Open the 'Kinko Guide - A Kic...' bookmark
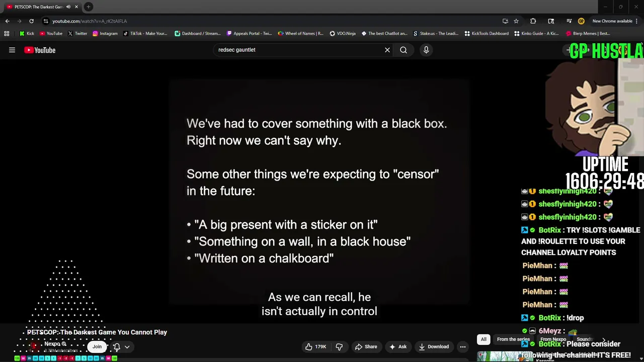The height and width of the screenshot is (362, 644). tap(536, 34)
